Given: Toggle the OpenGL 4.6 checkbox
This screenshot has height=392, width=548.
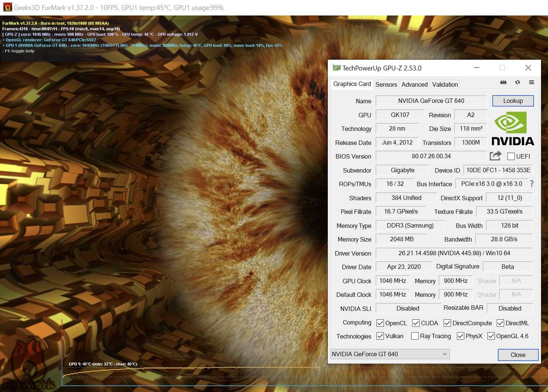Looking at the screenshot, I should [491, 336].
